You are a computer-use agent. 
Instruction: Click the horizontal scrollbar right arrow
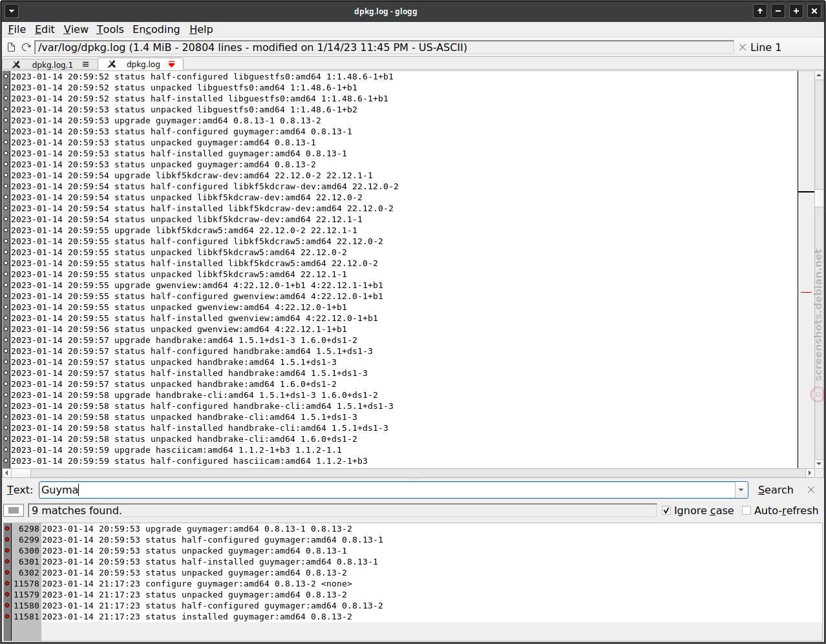coord(810,473)
